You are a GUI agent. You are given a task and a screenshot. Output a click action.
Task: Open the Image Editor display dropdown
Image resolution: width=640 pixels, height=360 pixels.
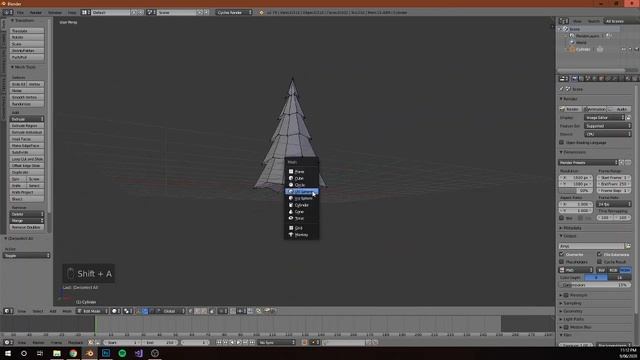tap(604, 118)
